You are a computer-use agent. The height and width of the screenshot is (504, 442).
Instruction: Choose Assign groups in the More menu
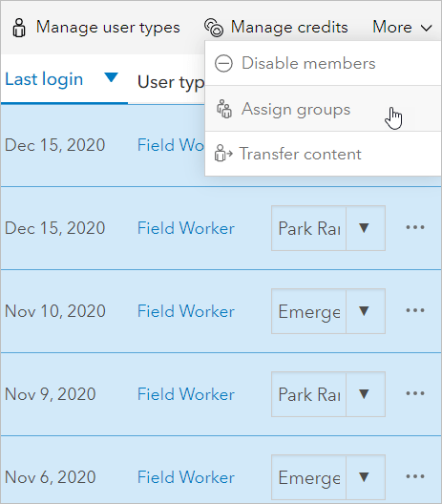(323, 109)
